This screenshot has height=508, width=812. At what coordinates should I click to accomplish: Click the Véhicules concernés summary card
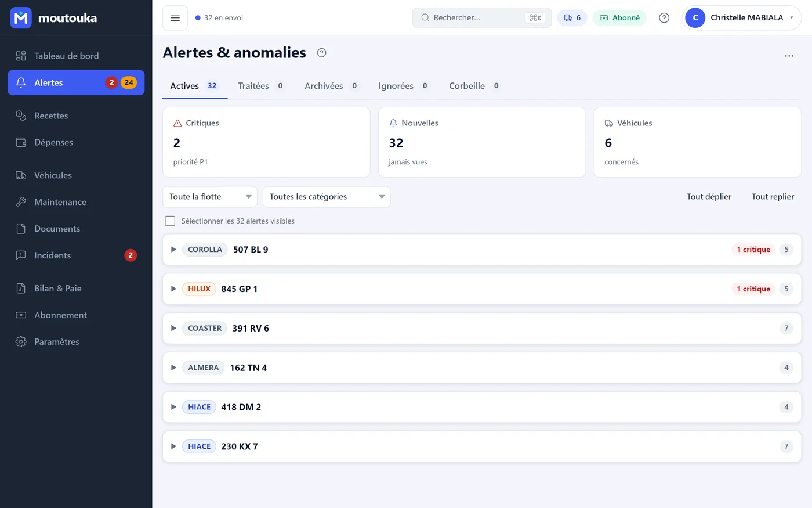coord(698,142)
